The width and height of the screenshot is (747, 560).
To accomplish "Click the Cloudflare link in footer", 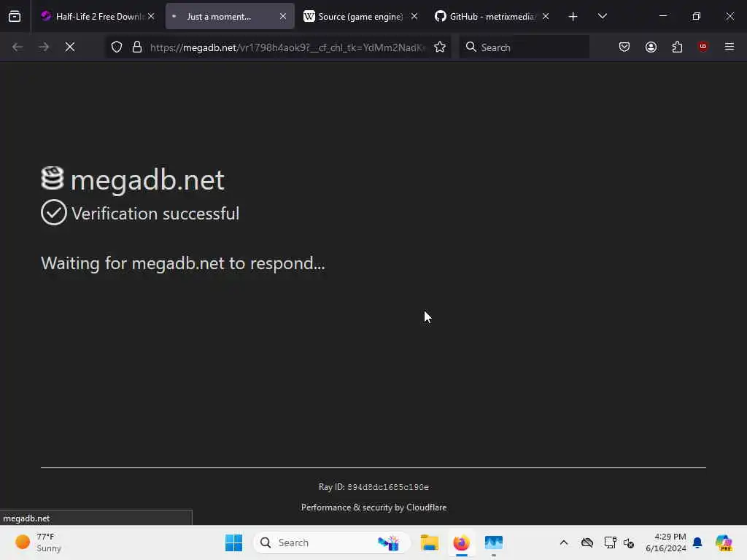I will 426,507.
